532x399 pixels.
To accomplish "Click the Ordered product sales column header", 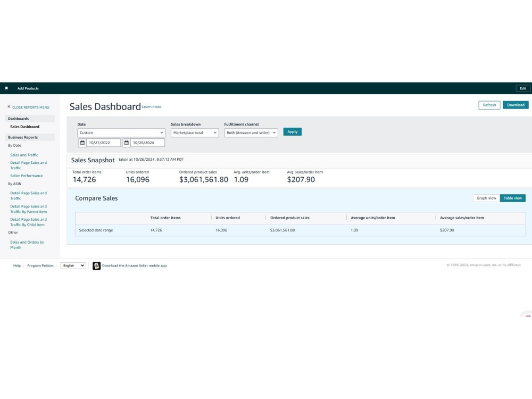I will [290, 218].
